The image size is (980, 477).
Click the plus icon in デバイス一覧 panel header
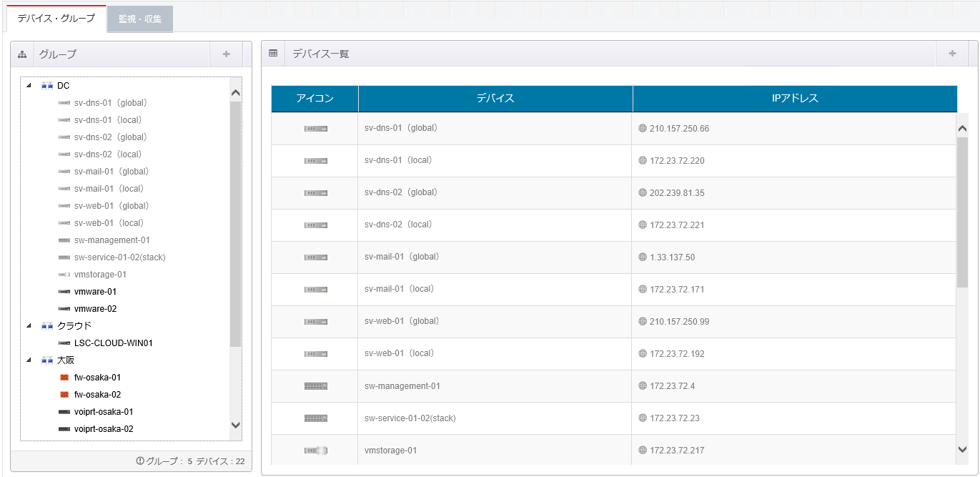(952, 54)
